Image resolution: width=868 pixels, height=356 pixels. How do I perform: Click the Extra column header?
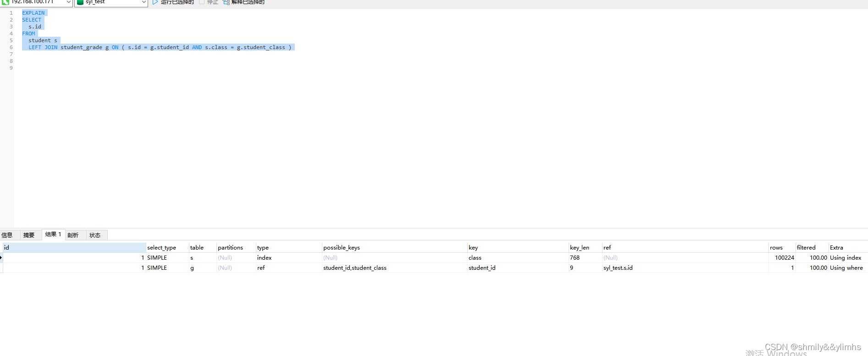(848, 248)
